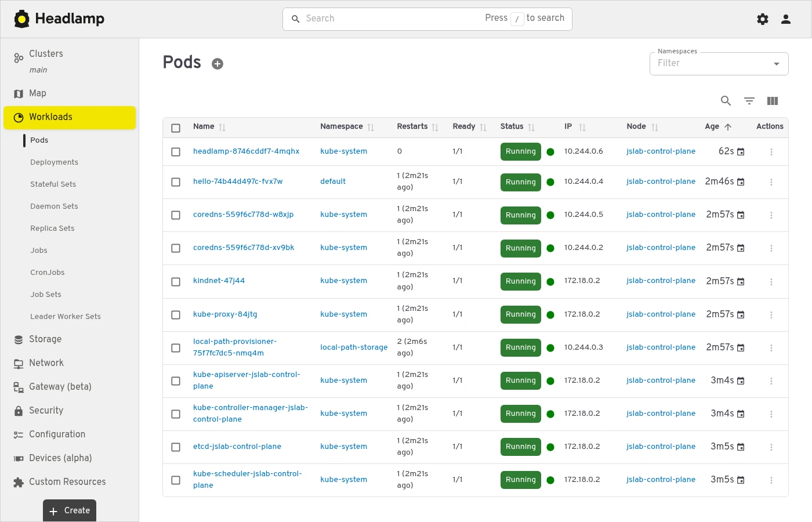The width and height of the screenshot is (812, 522).
Task: Select the headlamp-8746cddf7-4mqhx row checkbox
Action: click(176, 152)
